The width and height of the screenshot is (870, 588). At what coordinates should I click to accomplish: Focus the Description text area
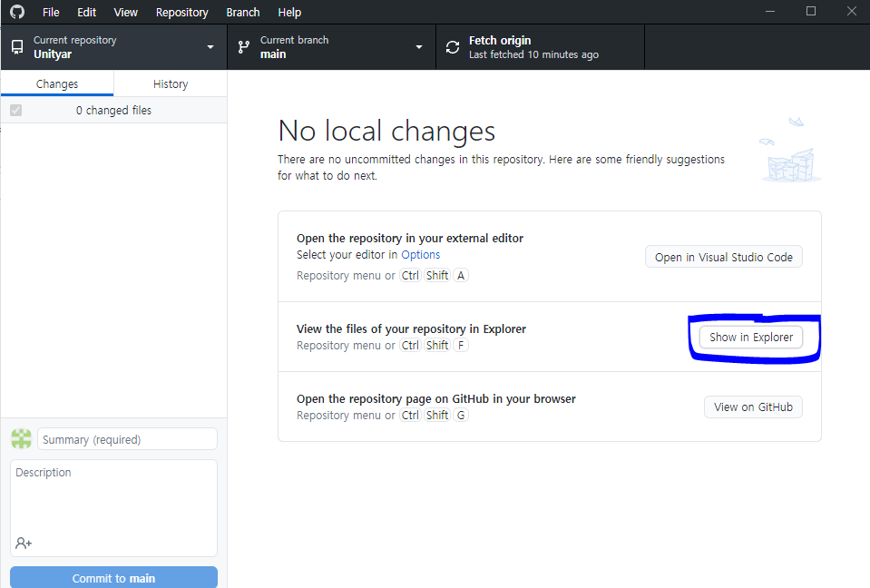(113, 507)
